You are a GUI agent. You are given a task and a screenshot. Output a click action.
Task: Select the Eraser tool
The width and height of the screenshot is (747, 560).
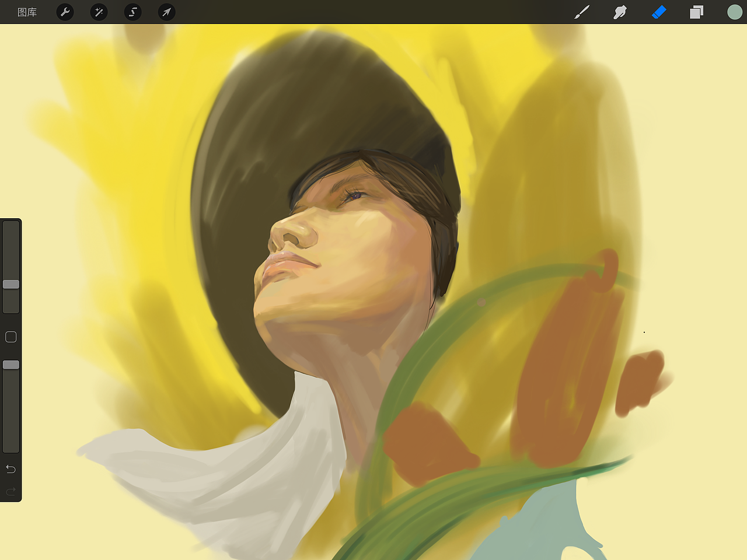659,12
